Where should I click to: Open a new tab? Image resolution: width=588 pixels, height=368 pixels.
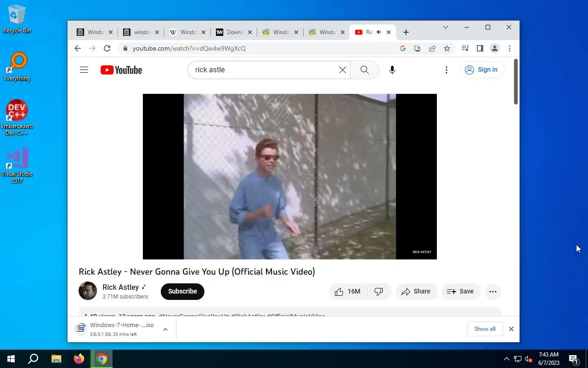(406, 32)
